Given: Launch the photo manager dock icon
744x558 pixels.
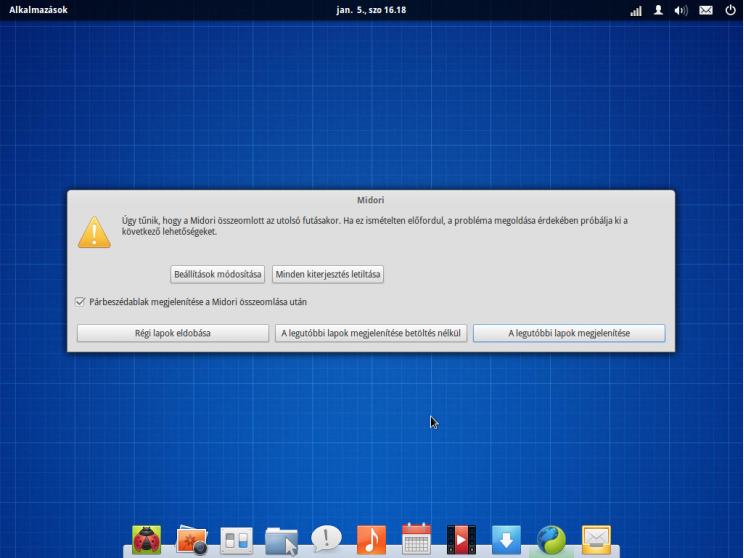Looking at the screenshot, I should 191,540.
